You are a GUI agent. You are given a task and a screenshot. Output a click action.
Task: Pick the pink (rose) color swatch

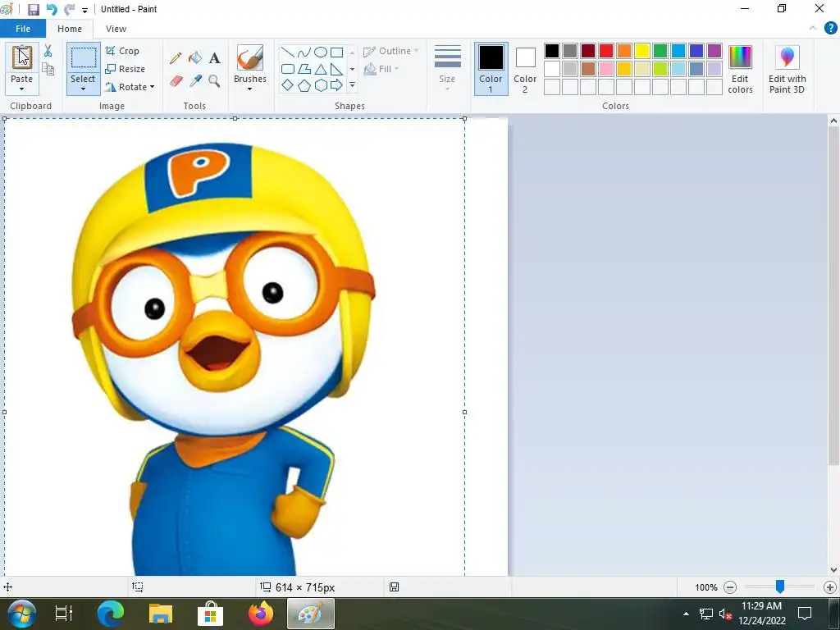(x=606, y=69)
